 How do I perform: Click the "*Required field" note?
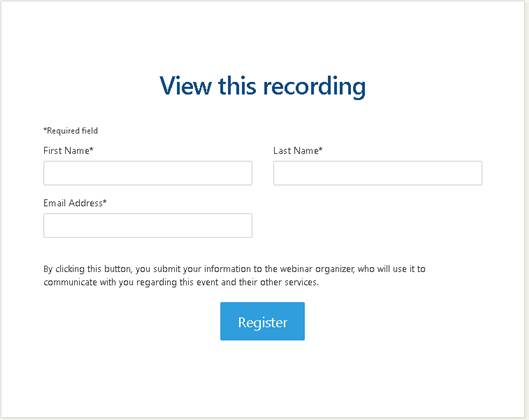[x=71, y=131]
